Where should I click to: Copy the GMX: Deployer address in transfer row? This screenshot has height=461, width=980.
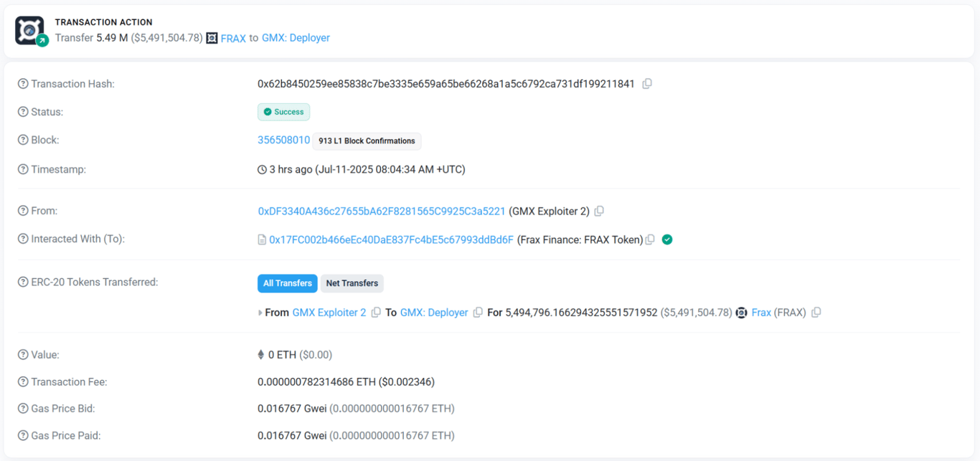point(478,313)
